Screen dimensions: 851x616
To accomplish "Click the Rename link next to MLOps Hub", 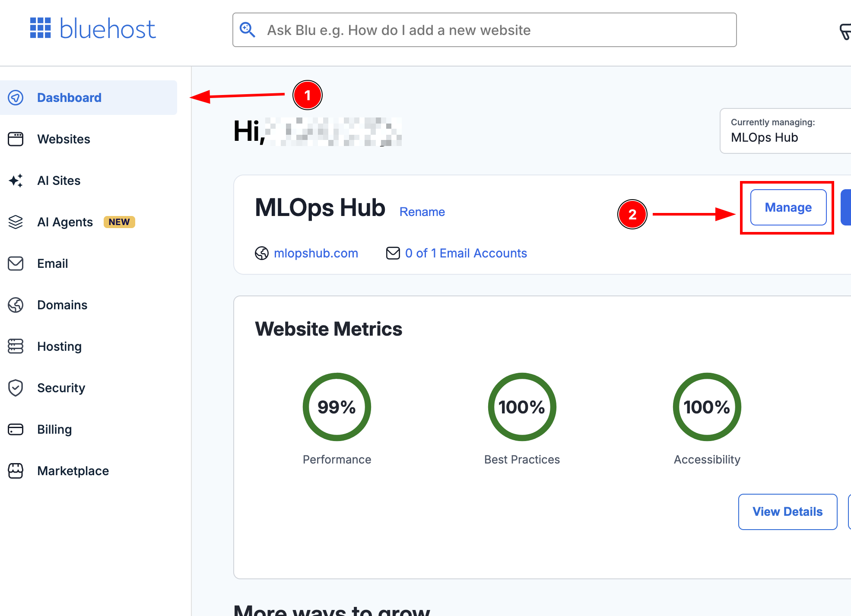I will pyautogui.click(x=422, y=212).
